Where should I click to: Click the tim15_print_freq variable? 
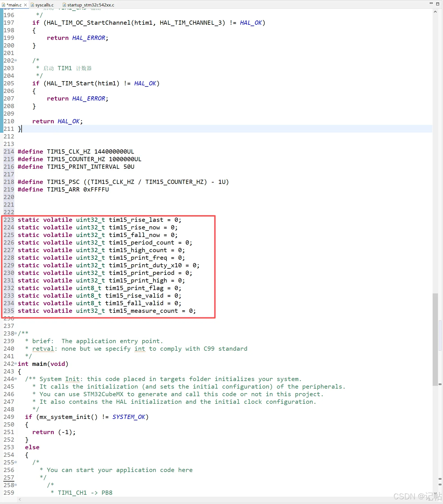(138, 258)
